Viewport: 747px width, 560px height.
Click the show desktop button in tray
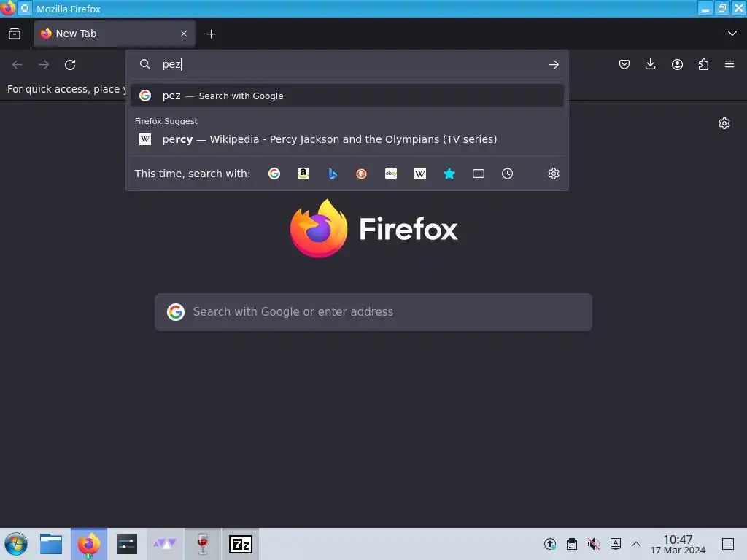[728, 544]
